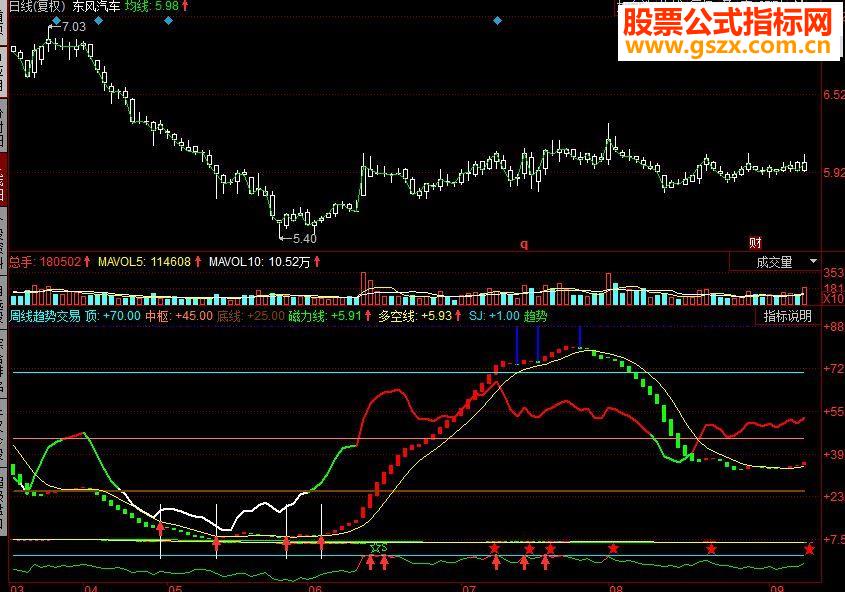Click the 指标说明 button
Image resolution: width=845 pixels, height=592 pixels.
[x=787, y=316]
